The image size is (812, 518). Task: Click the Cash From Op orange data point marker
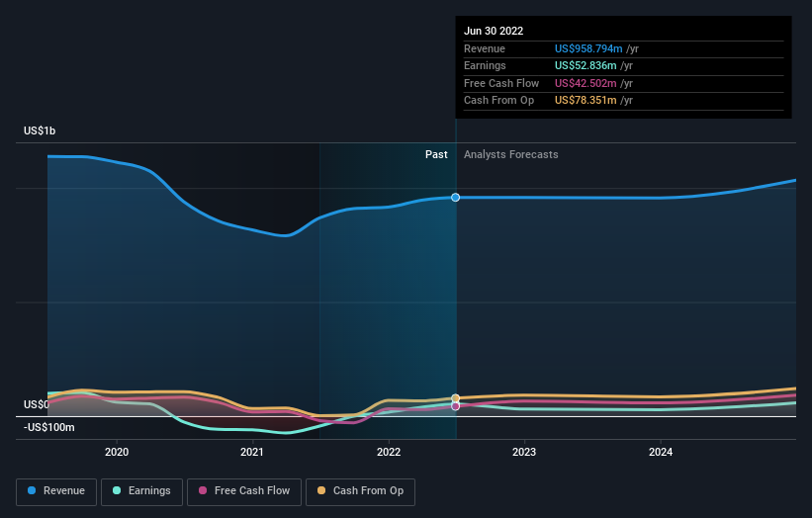[455, 398]
